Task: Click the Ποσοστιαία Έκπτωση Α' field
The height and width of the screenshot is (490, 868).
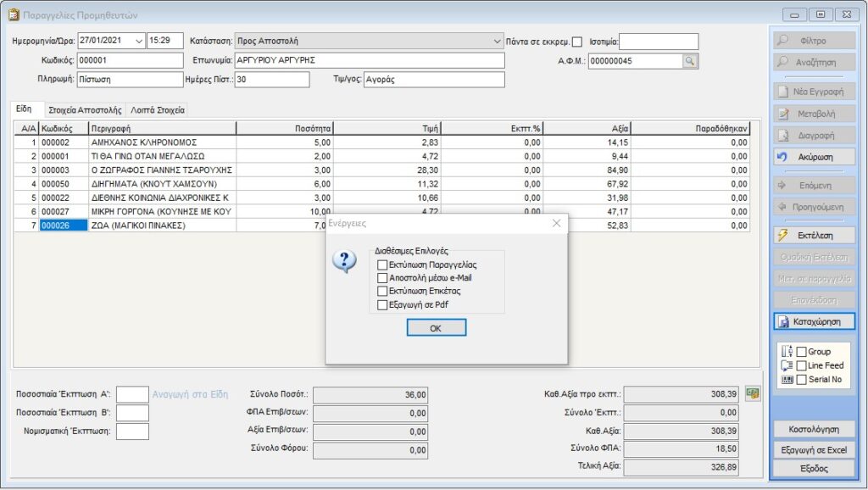Action: [x=132, y=394]
